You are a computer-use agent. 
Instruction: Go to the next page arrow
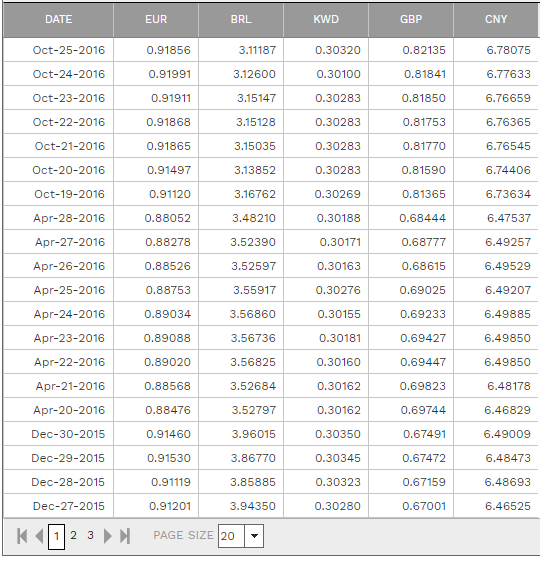(107, 536)
